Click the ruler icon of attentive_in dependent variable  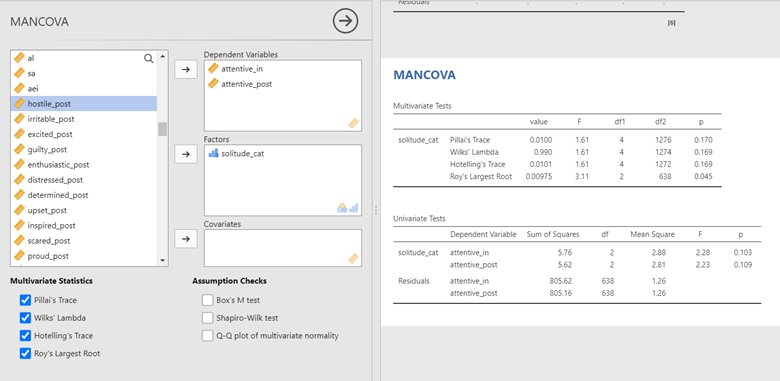[213, 69]
